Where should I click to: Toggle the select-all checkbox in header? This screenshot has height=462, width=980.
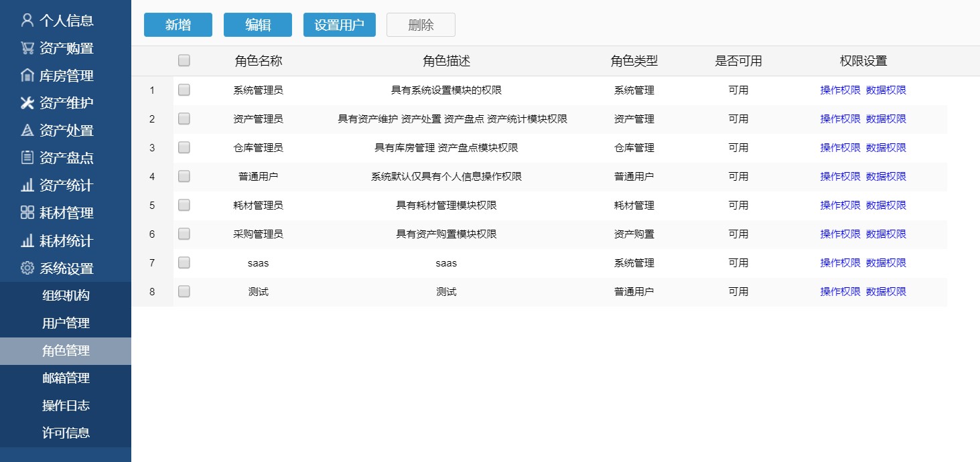pyautogui.click(x=184, y=60)
